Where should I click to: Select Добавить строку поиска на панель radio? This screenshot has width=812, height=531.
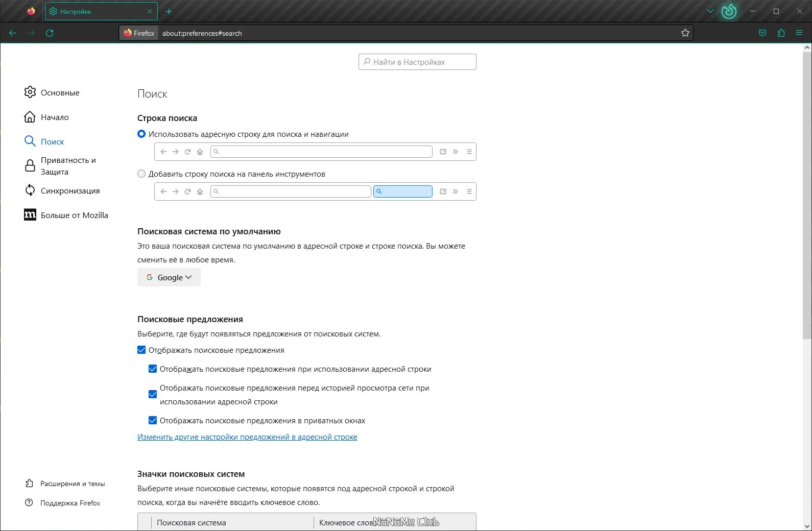(x=141, y=174)
